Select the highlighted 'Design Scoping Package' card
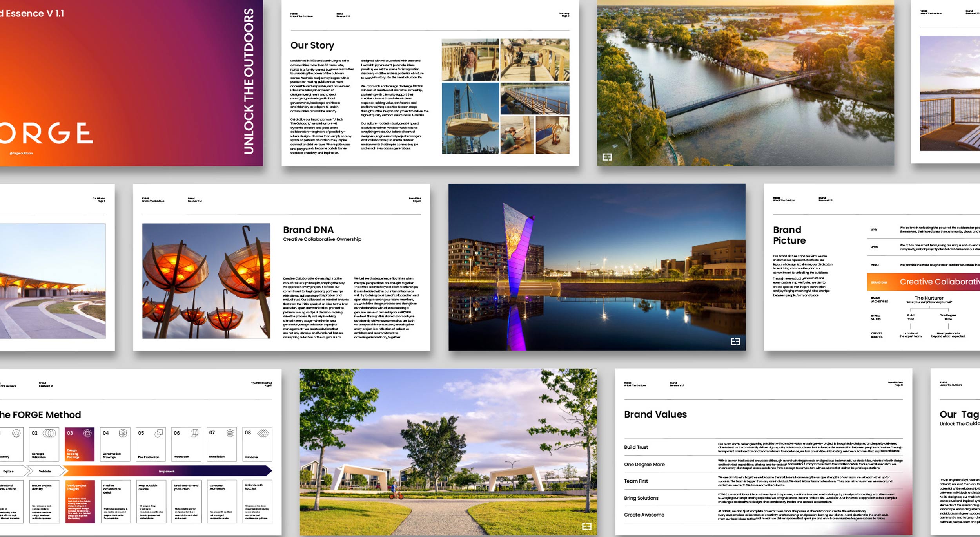This screenshot has width=980, height=537. point(80,444)
